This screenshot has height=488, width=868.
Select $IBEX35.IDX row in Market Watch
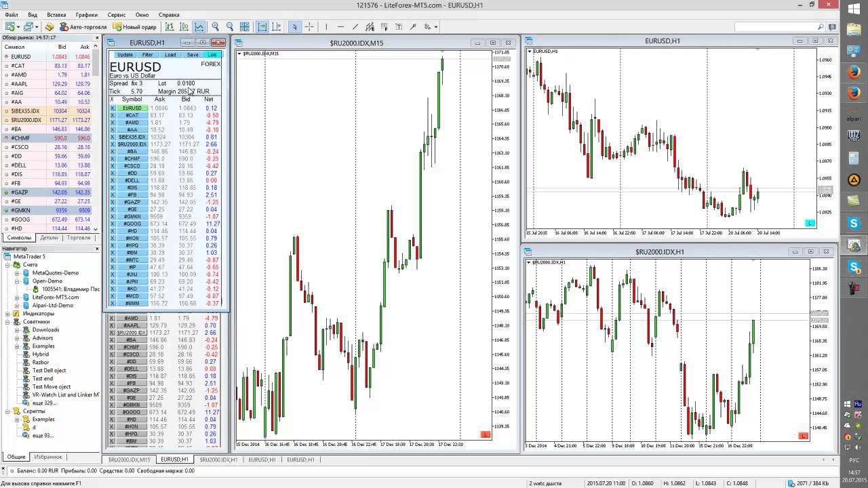(47, 111)
